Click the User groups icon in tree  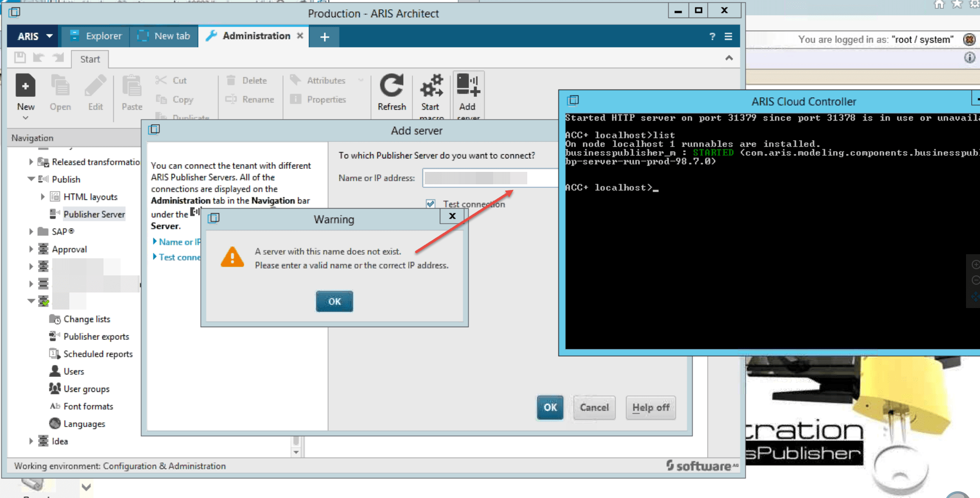click(55, 388)
